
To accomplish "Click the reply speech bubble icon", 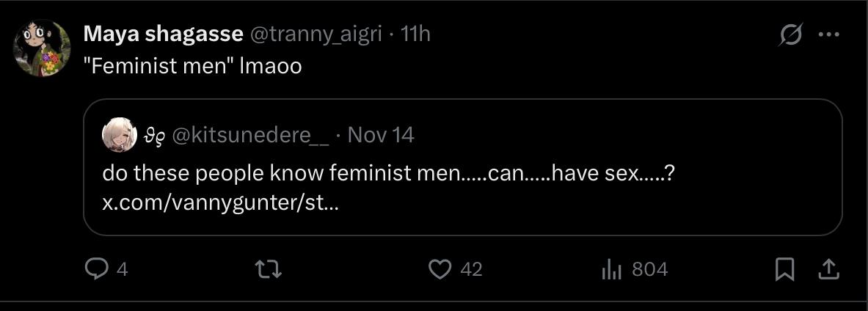I will (x=96, y=269).
